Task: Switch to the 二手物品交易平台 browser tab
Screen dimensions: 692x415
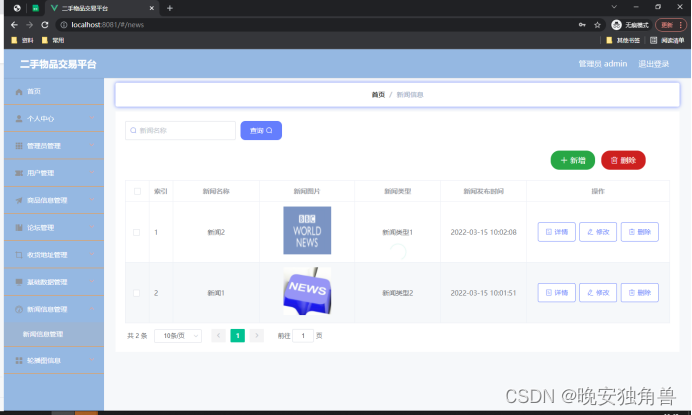Action: pyautogui.click(x=102, y=8)
